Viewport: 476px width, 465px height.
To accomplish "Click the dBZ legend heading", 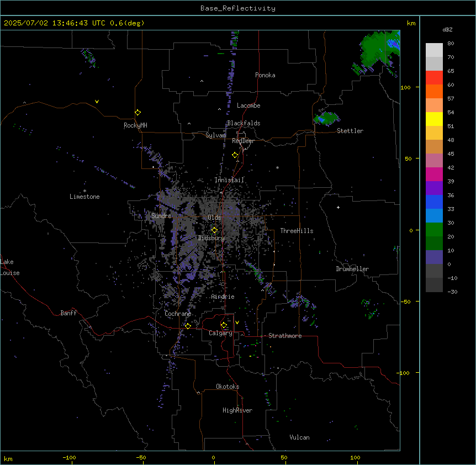I will coord(447,29).
